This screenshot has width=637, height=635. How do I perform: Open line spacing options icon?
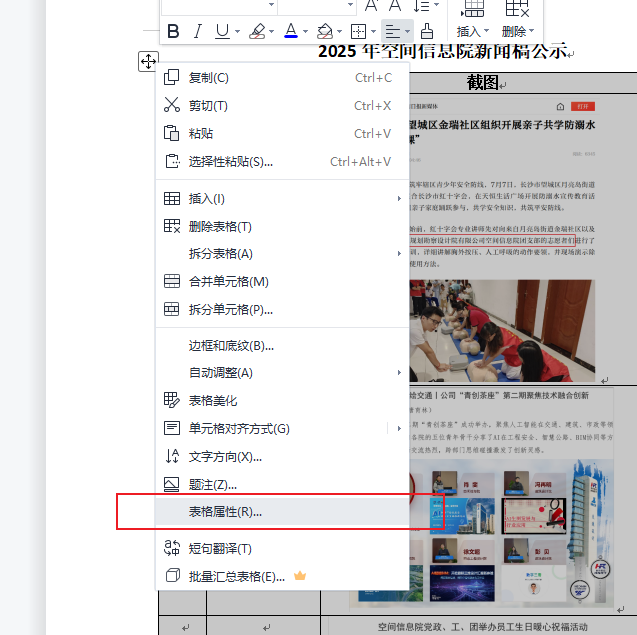421,6
